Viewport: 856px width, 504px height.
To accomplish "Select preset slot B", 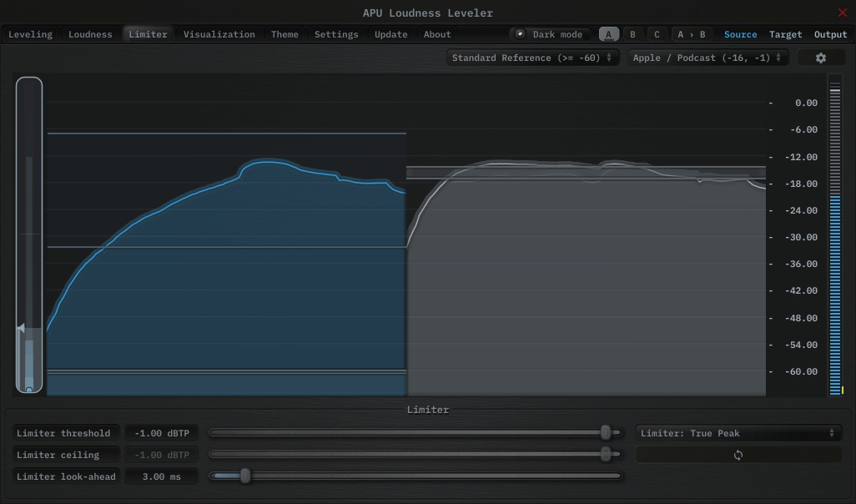I will (x=632, y=34).
